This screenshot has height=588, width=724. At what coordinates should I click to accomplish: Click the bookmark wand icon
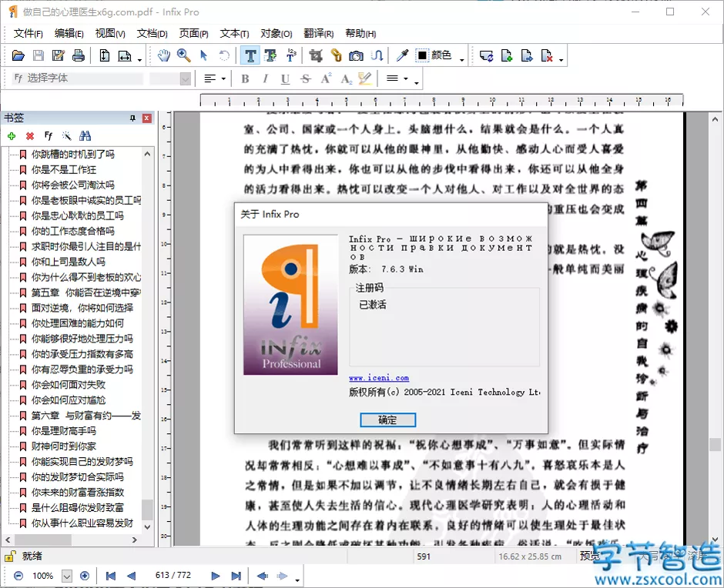[67, 135]
